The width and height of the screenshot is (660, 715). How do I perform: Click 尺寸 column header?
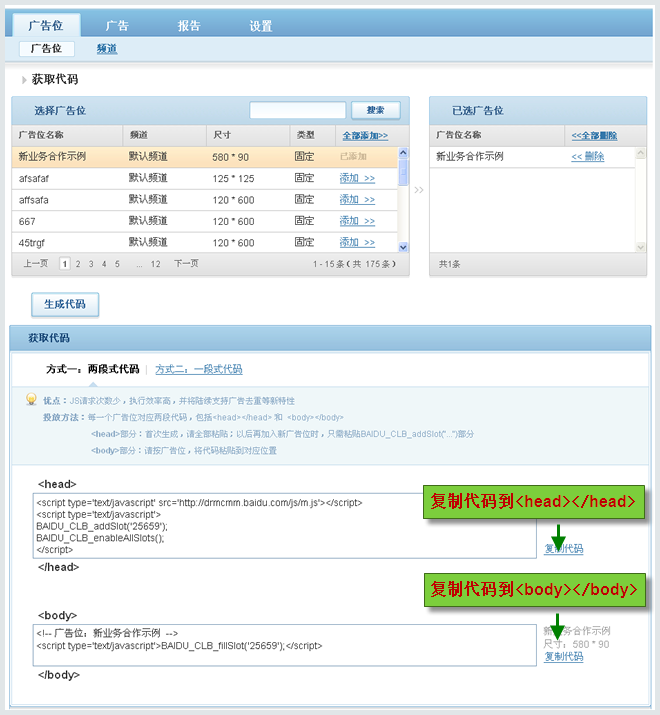tap(222, 135)
